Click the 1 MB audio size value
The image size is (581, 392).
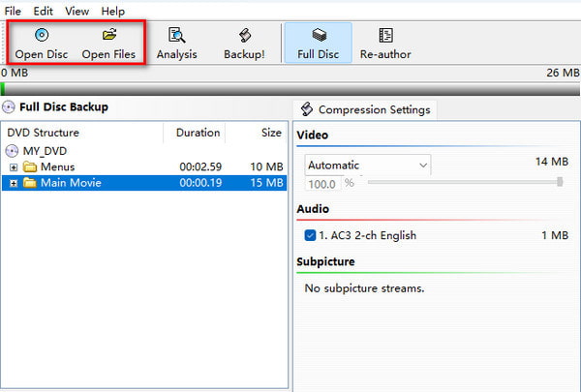tap(555, 235)
